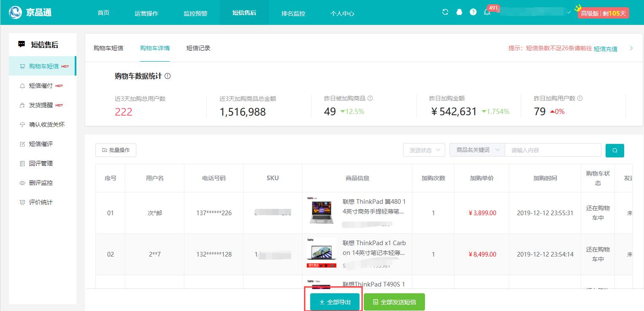Expand the account name dropdown arrow
Screen dimensions: 644x311
[569, 13]
